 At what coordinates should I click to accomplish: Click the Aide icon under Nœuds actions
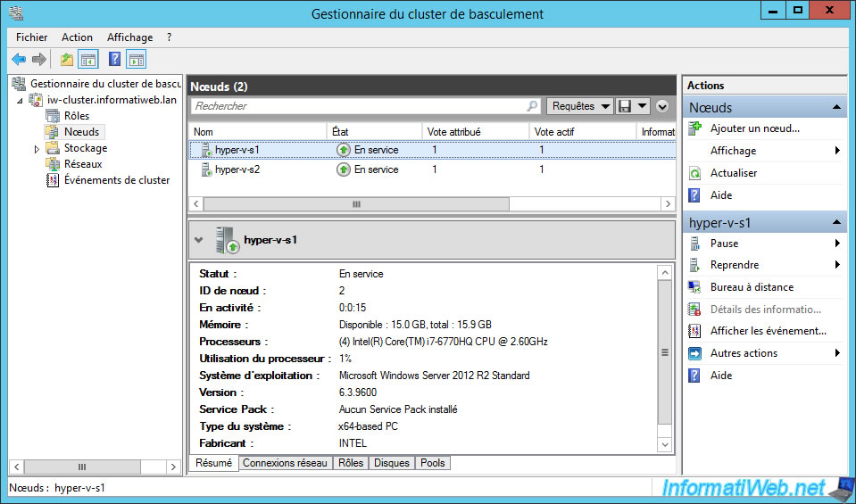694,196
